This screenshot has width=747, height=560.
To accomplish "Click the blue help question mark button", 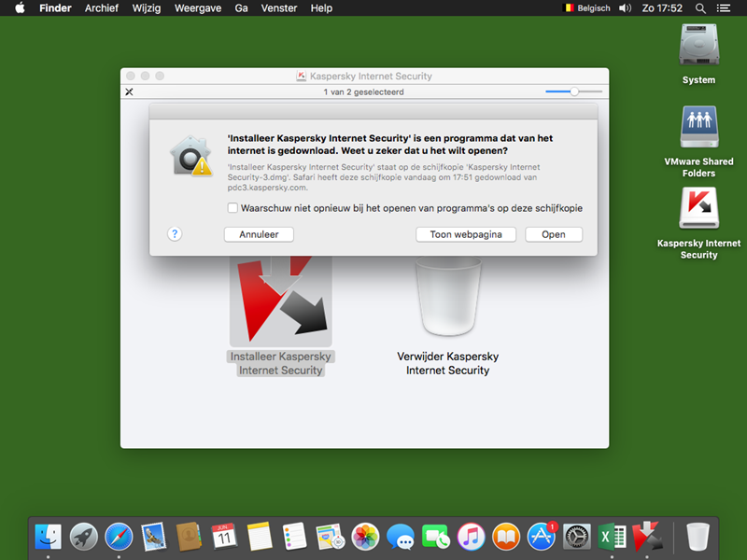I will [x=175, y=234].
